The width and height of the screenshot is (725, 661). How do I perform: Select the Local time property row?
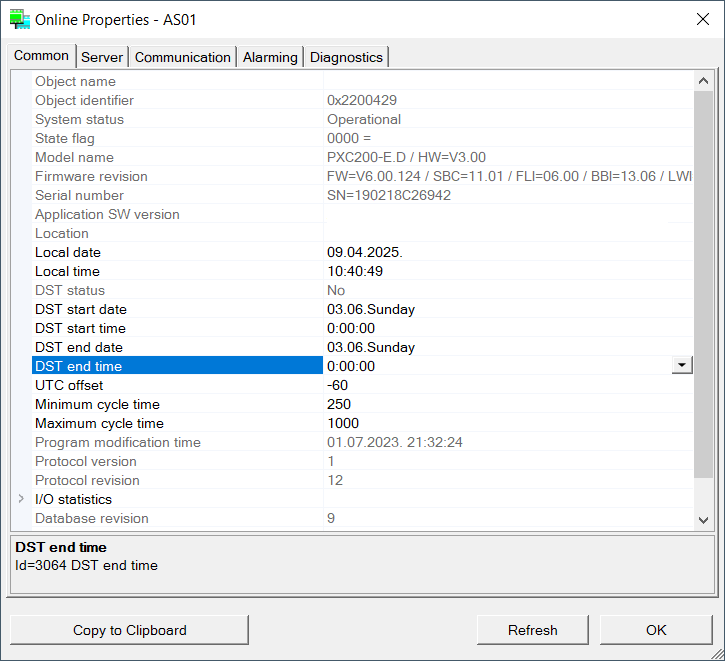coord(362,271)
